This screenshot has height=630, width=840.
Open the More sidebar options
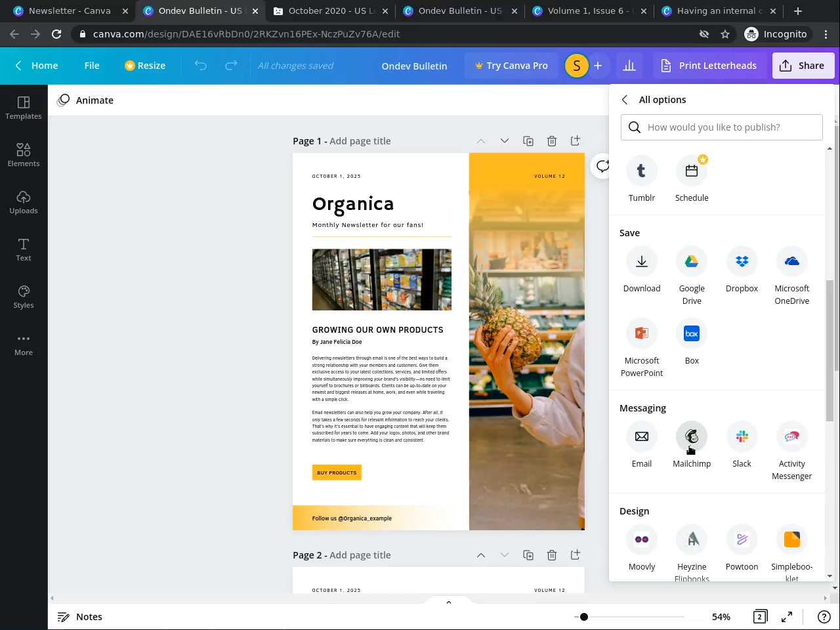click(x=24, y=344)
